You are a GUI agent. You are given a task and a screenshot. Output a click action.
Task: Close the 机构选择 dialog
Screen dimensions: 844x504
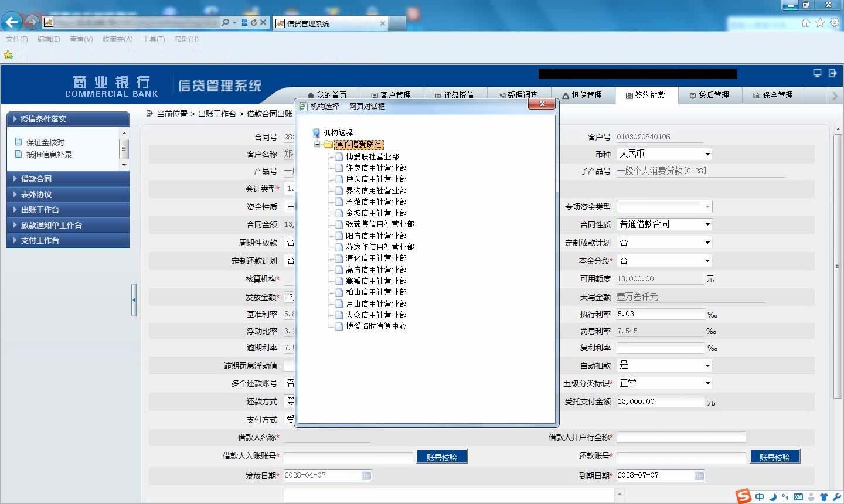click(542, 104)
